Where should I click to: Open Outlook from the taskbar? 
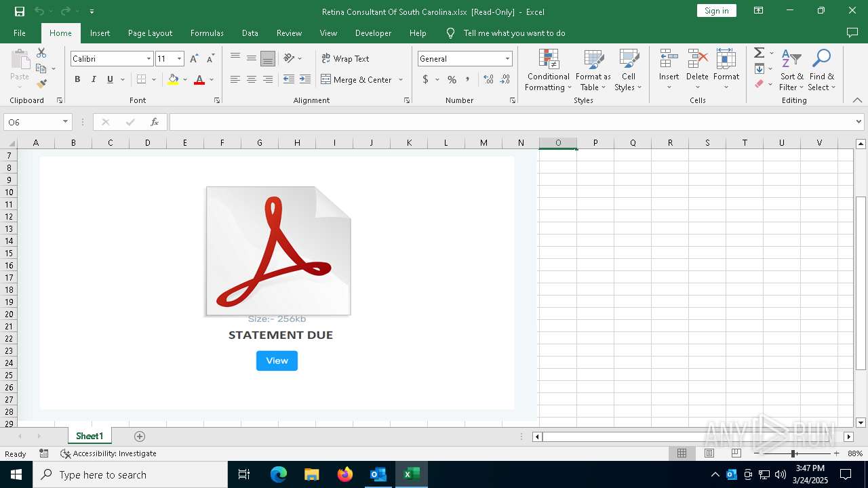(x=378, y=474)
